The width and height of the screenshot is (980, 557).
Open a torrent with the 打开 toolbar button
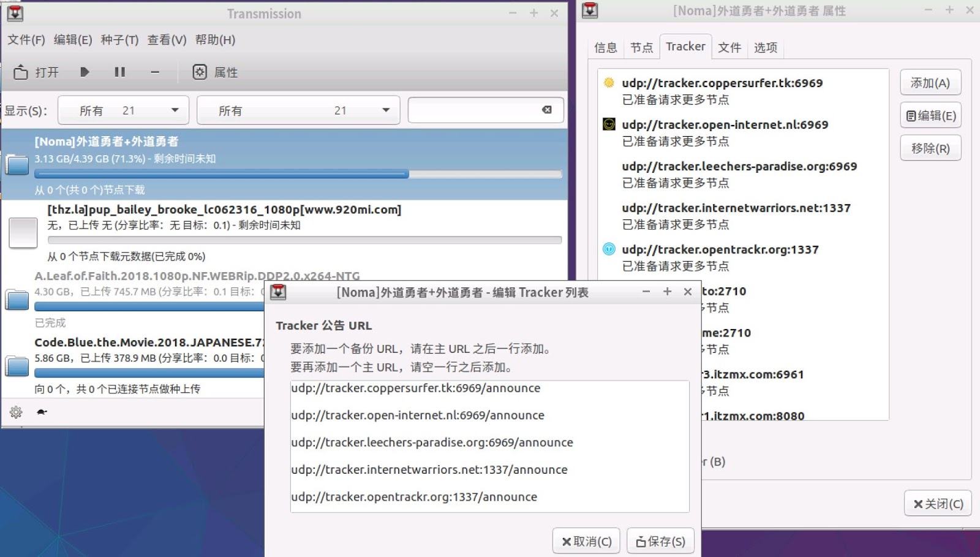tap(36, 72)
